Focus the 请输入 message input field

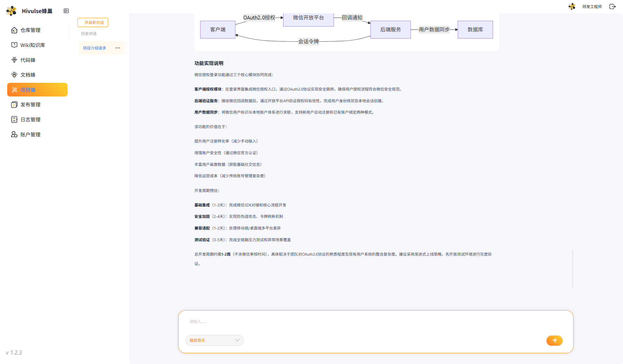[x=375, y=321]
